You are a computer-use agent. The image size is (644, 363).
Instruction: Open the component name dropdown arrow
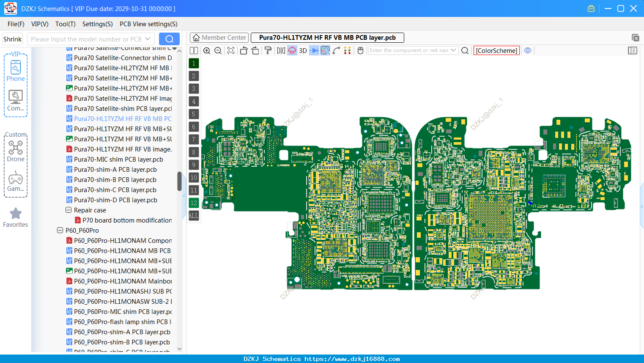point(454,50)
